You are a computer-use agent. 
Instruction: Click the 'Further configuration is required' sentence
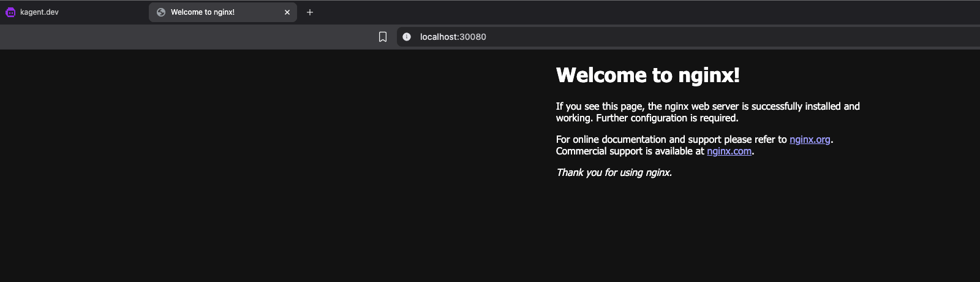[667, 118]
